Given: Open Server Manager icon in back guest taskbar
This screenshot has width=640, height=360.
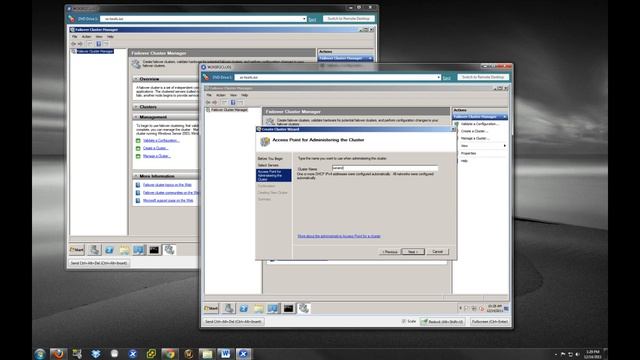Looking at the screenshot, I should [94, 250].
